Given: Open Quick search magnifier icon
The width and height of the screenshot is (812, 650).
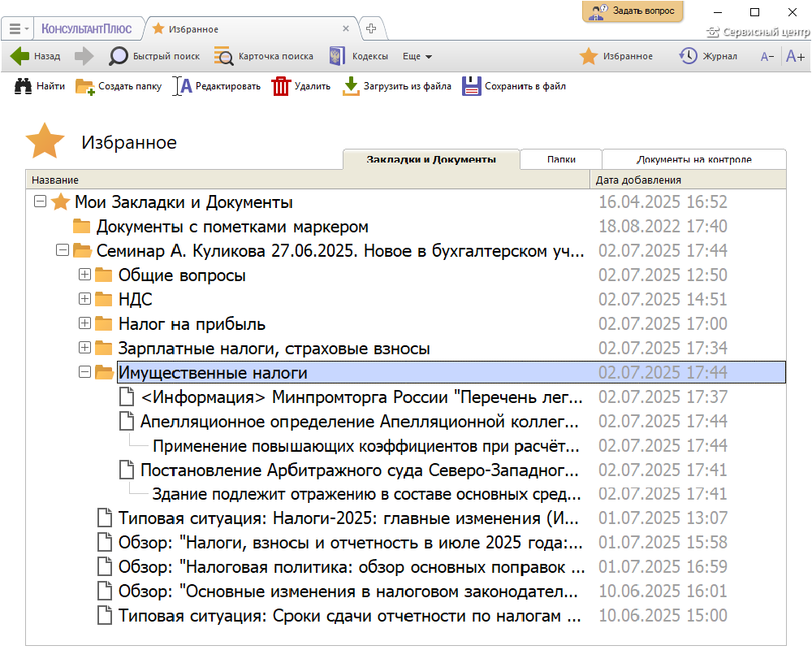Looking at the screenshot, I should click(118, 56).
